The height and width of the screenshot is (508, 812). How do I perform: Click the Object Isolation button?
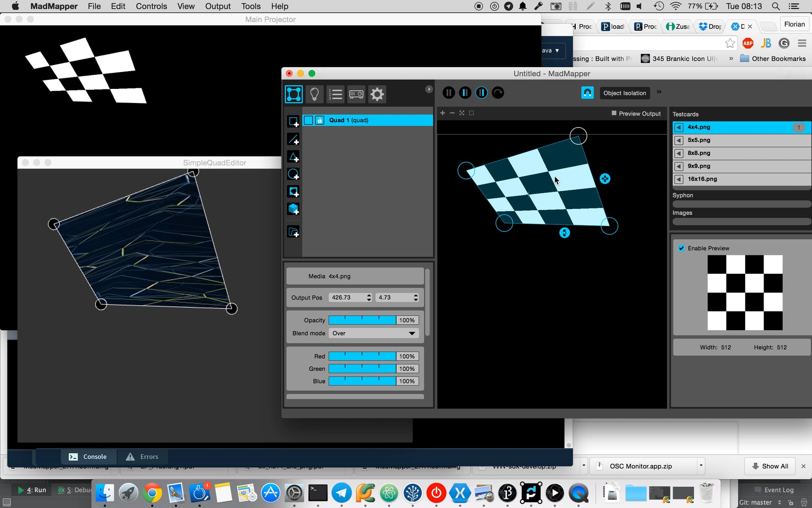point(625,93)
